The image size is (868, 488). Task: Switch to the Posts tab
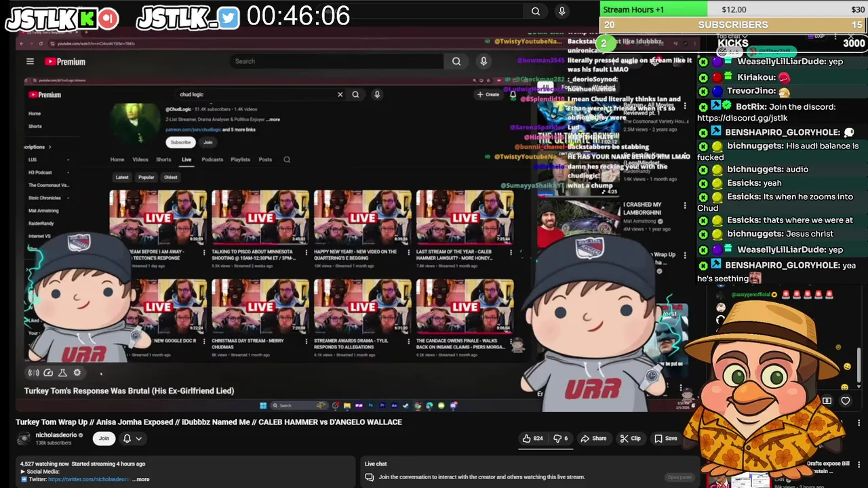(265, 160)
